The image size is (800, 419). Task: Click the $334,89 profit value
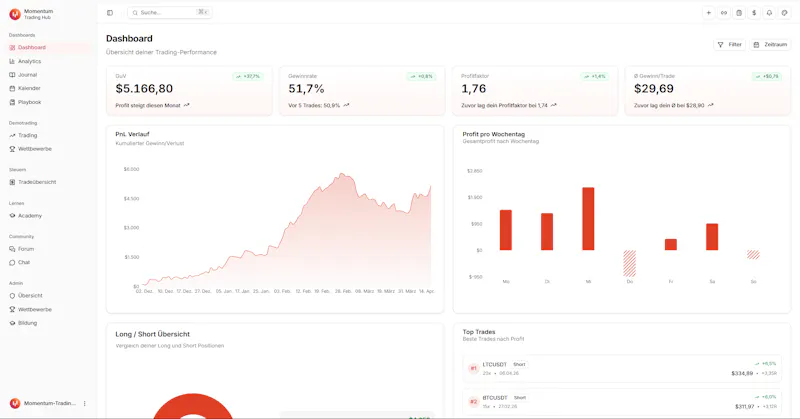coord(742,374)
